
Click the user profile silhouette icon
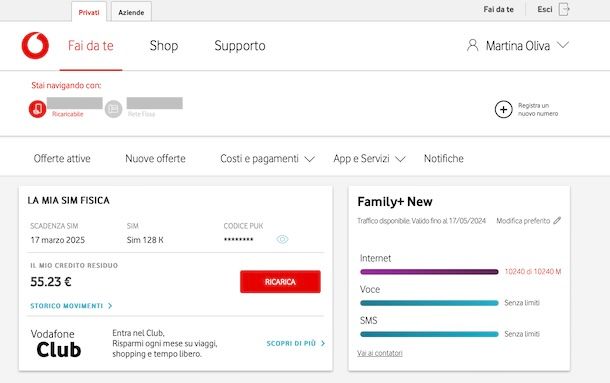click(473, 45)
